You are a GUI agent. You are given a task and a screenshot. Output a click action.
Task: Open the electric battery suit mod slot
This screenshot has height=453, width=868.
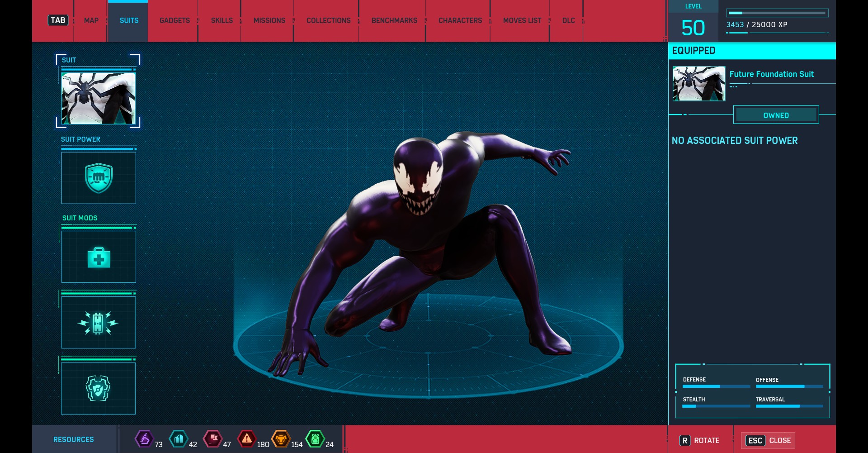click(x=99, y=323)
